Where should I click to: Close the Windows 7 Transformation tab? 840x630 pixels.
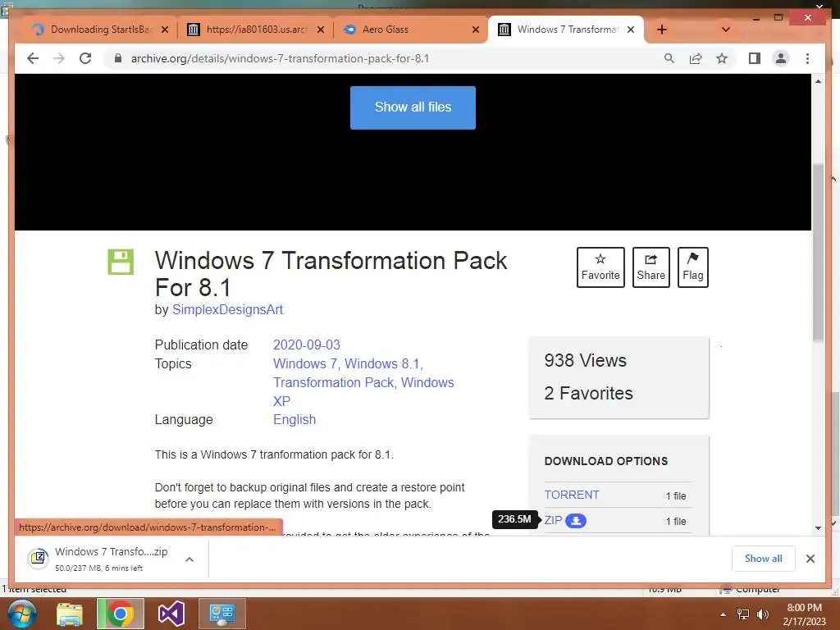click(631, 30)
